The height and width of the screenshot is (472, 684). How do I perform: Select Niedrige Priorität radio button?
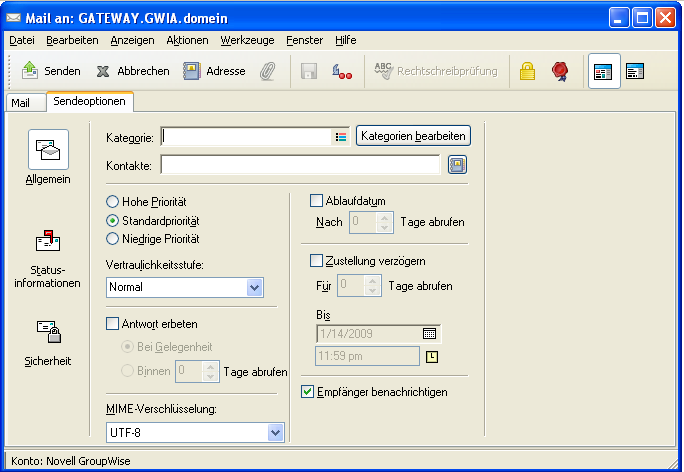pyautogui.click(x=112, y=239)
